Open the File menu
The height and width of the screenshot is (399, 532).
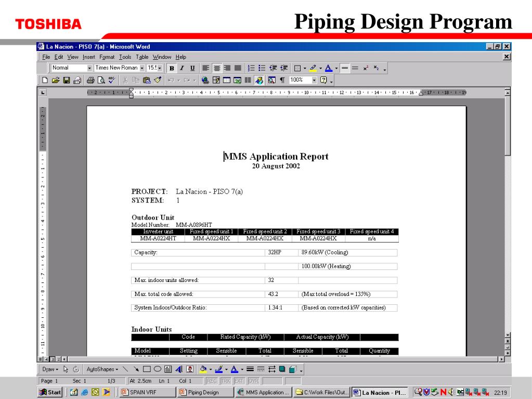46,57
